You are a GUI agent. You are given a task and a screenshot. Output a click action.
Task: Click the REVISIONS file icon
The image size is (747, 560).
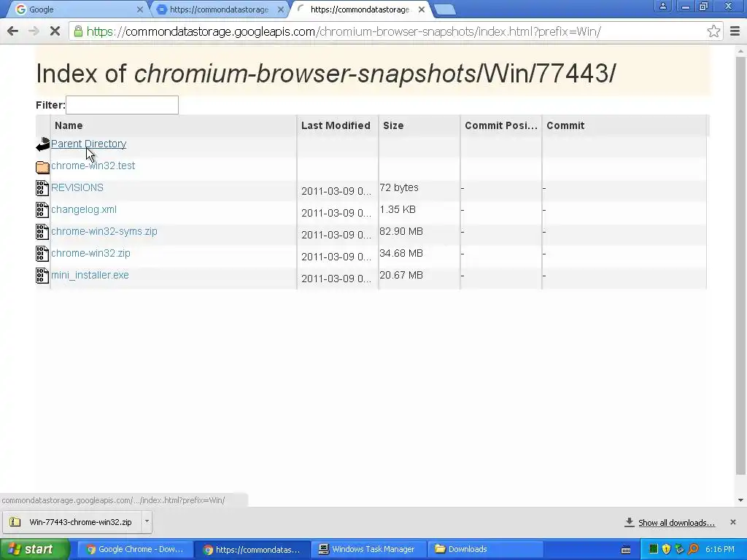coord(42,188)
